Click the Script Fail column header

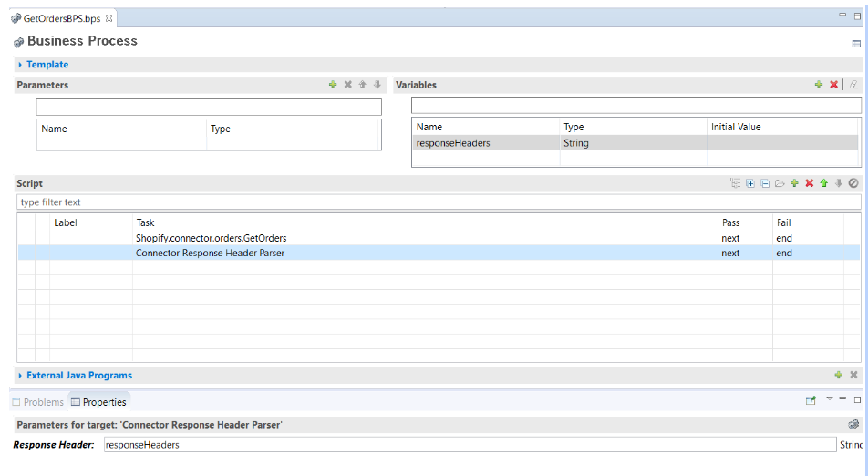coord(784,222)
